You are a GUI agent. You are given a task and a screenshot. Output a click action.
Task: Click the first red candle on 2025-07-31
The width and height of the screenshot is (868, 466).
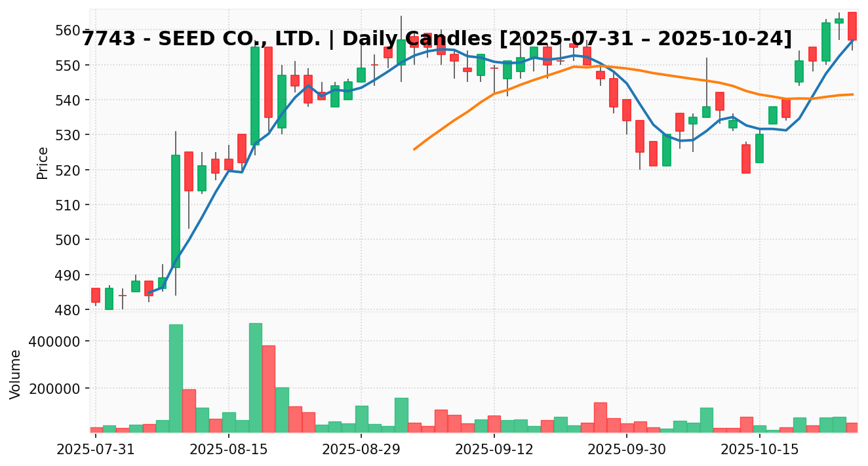[96, 295]
